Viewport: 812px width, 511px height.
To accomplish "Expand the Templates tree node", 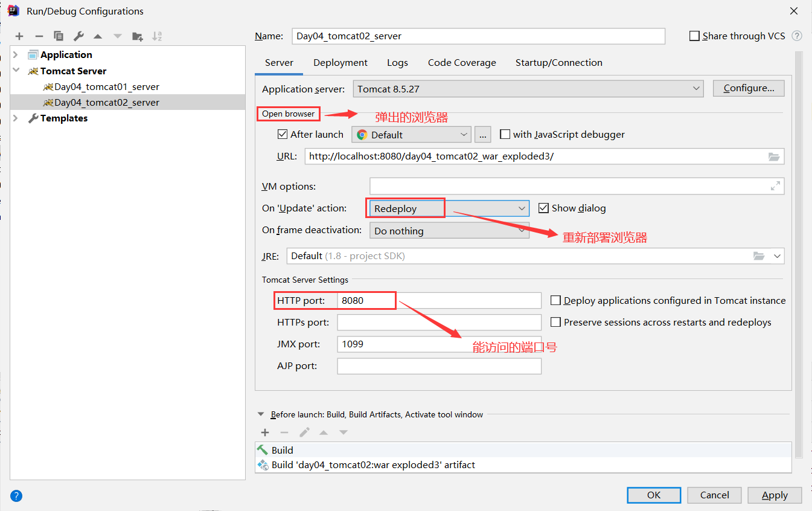I will [16, 118].
